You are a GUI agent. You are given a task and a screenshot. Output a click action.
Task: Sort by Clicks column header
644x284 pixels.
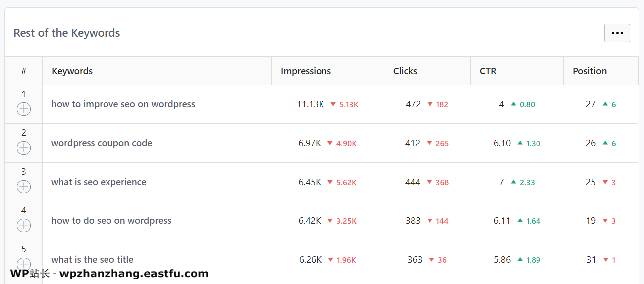405,71
